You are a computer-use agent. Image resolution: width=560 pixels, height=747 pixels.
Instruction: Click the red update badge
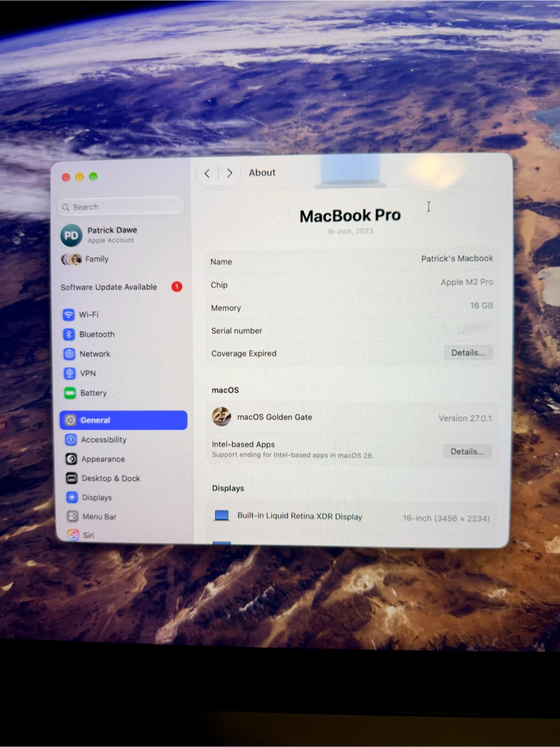[x=177, y=287]
